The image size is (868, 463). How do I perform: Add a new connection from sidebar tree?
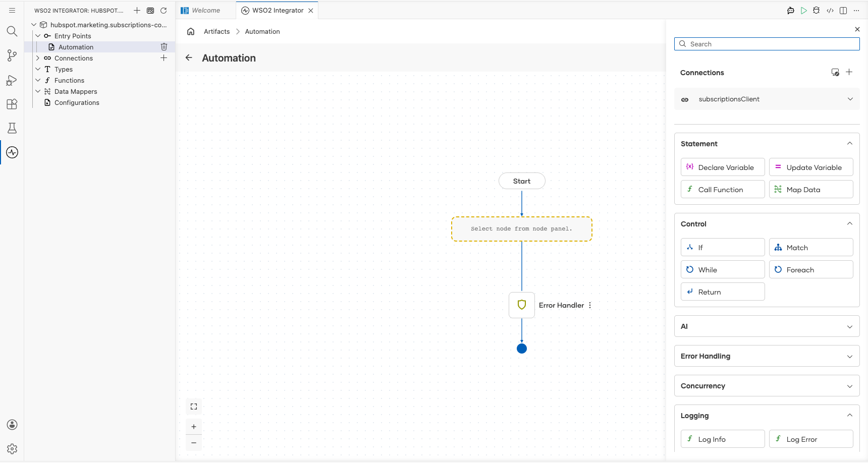(x=164, y=58)
